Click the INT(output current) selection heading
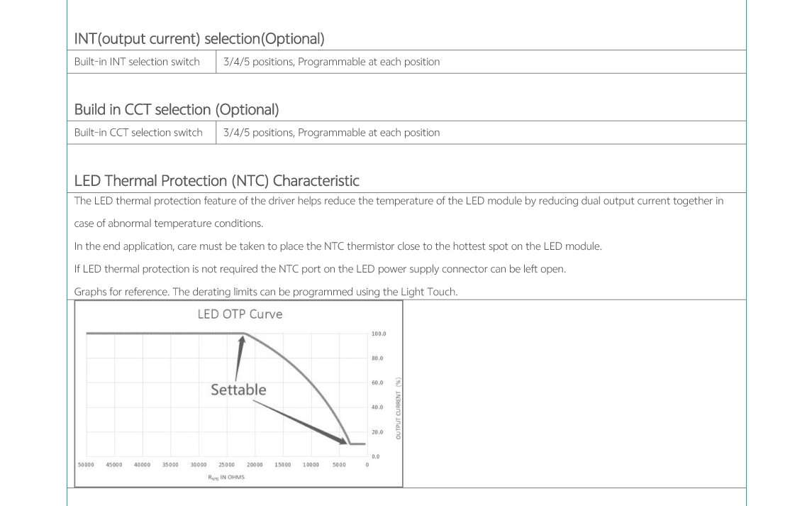Viewport: 812px width, 506px height. coord(199,38)
